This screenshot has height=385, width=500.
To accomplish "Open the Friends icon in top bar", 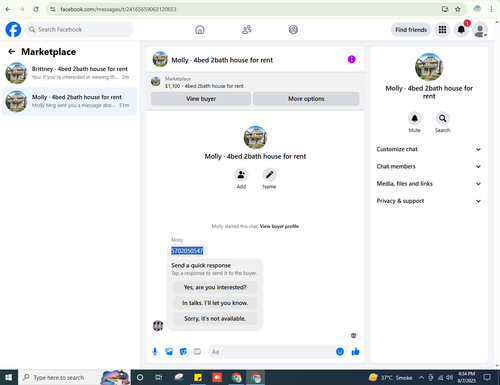I will pos(247,30).
